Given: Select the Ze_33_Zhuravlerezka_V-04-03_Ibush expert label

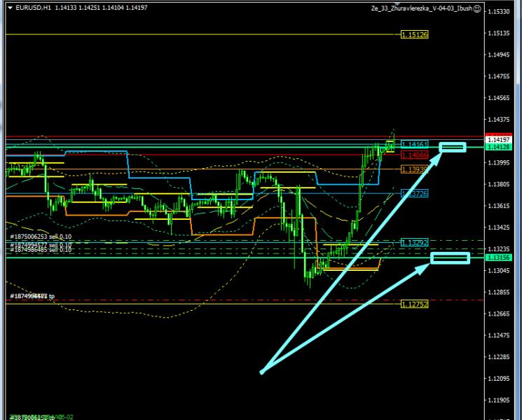Looking at the screenshot, I should [422, 8].
